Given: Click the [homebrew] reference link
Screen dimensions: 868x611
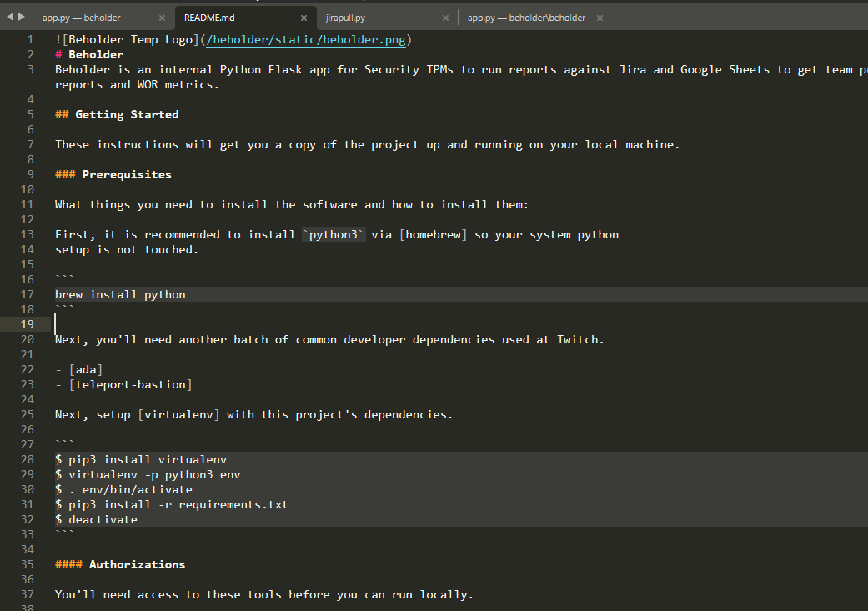Looking at the screenshot, I should click(x=434, y=235).
